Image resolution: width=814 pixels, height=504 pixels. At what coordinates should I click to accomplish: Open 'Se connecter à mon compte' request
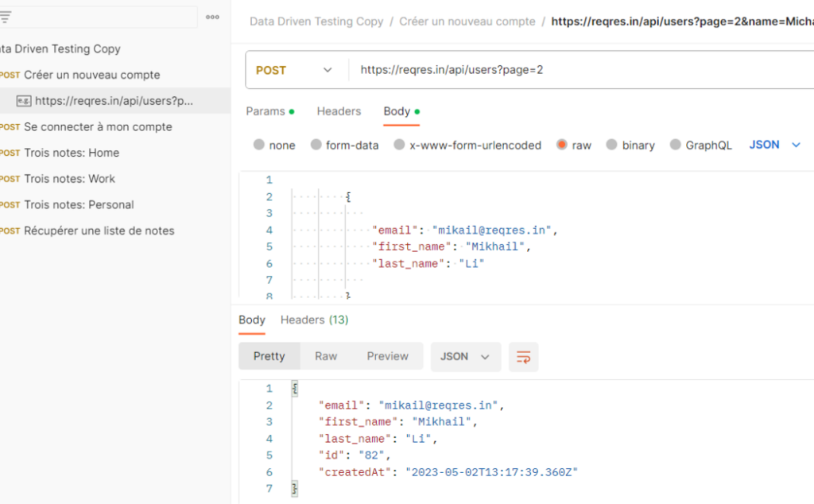coord(98,126)
